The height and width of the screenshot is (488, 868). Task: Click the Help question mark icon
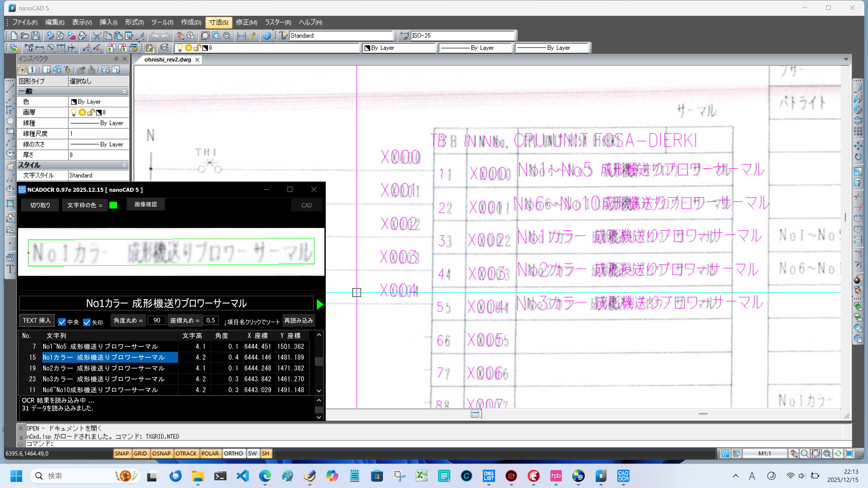click(x=267, y=36)
